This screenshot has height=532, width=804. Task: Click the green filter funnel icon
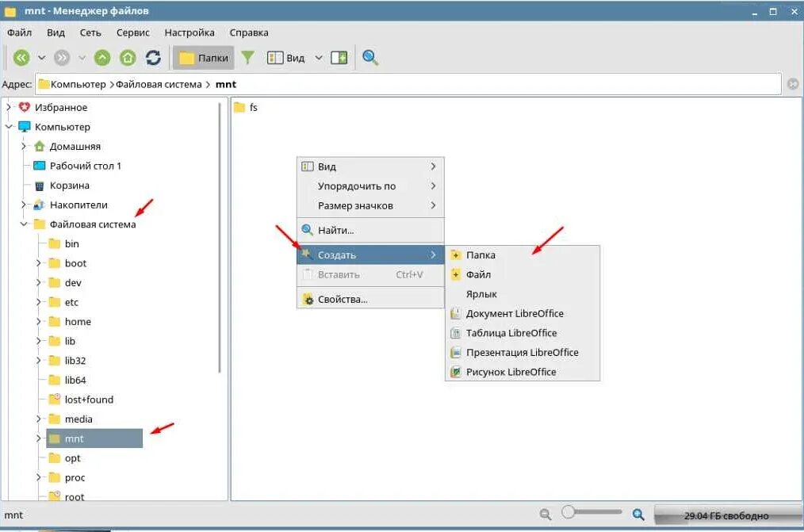tap(247, 57)
